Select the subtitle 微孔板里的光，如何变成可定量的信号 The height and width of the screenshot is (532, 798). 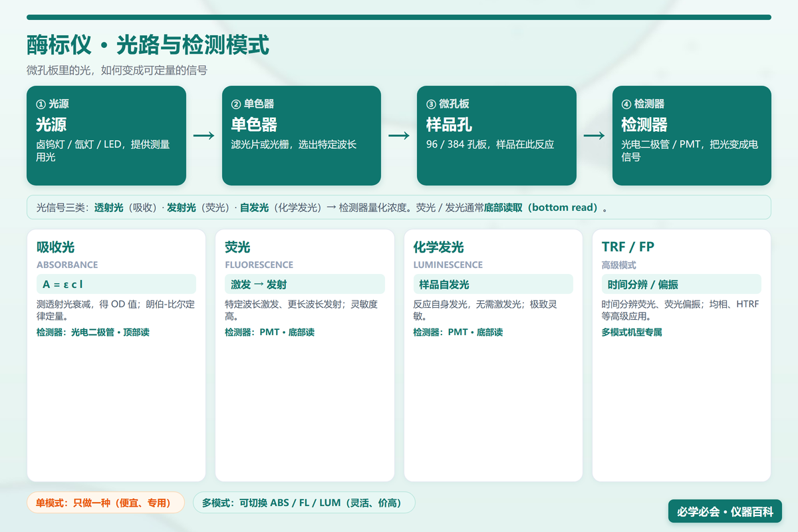[117, 70]
